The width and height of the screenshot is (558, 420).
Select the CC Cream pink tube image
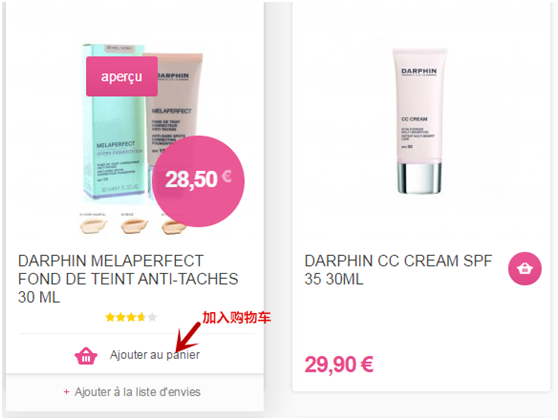(419, 121)
